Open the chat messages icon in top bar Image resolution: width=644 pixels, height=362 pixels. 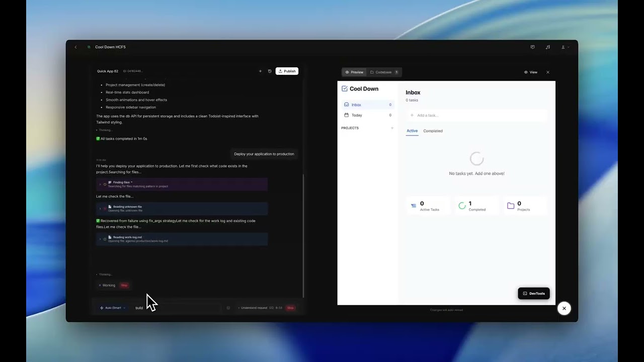(532, 47)
